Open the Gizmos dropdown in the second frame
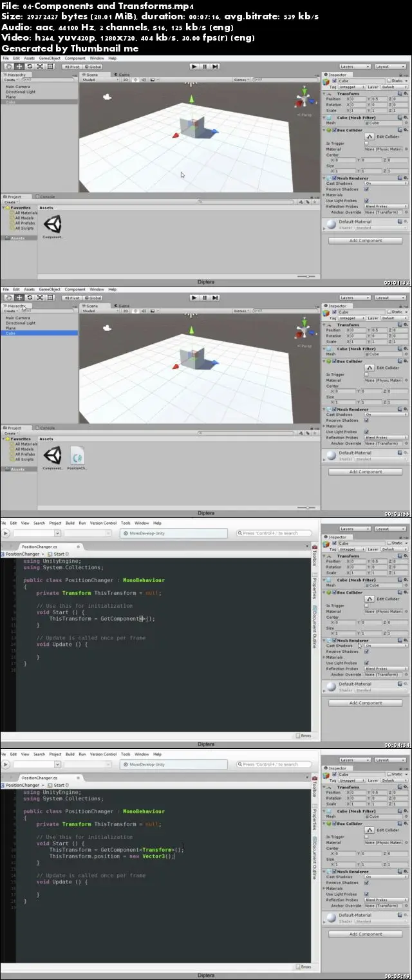 [x=241, y=310]
